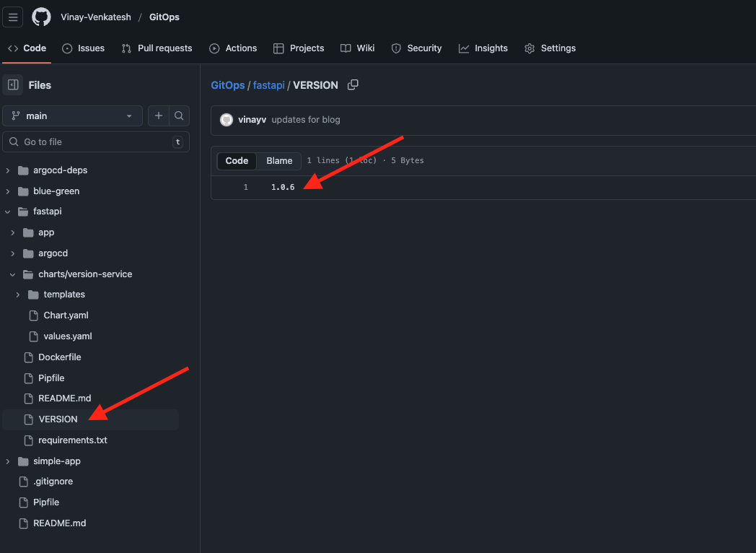Click the vinayv avatar icon
This screenshot has height=553, width=756.
pos(227,120)
